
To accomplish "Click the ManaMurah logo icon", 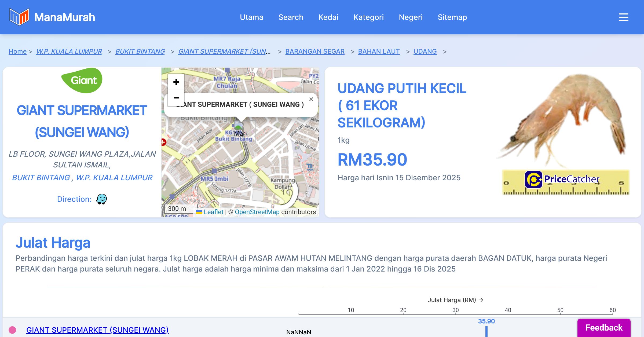I will pyautogui.click(x=19, y=17).
